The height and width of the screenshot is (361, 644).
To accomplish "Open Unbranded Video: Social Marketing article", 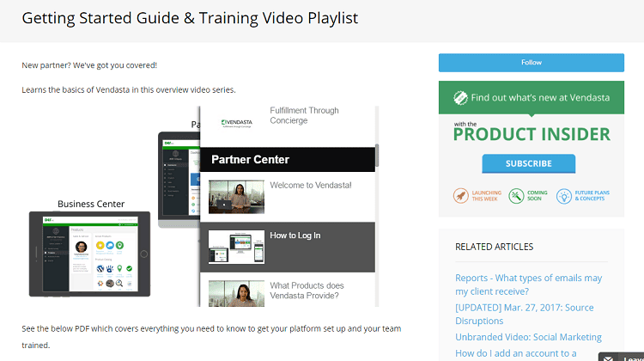I will coord(528,337).
